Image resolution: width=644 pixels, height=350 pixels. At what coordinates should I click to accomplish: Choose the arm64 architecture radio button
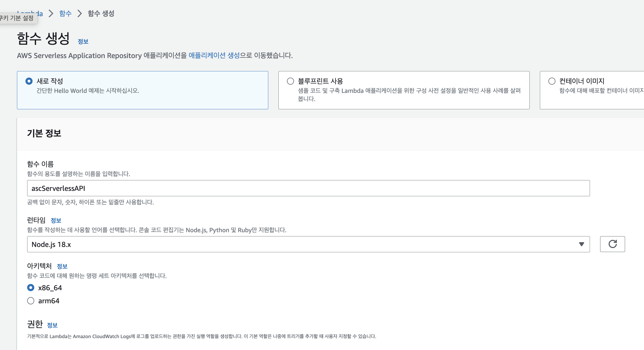point(31,301)
